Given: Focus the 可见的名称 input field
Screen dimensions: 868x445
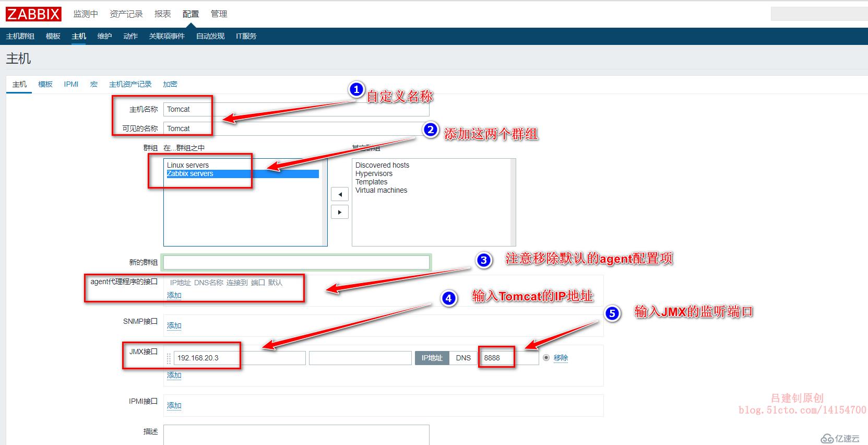Looking at the screenshot, I should click(x=296, y=128).
